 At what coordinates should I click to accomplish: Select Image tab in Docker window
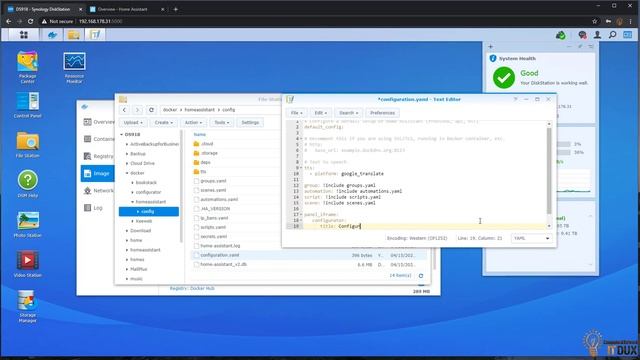coord(97,173)
